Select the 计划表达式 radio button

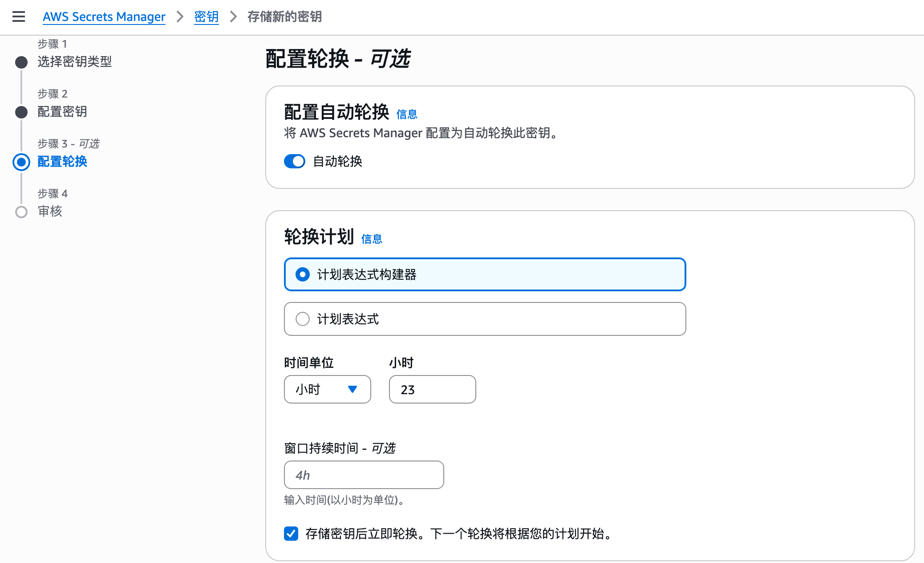tap(303, 319)
